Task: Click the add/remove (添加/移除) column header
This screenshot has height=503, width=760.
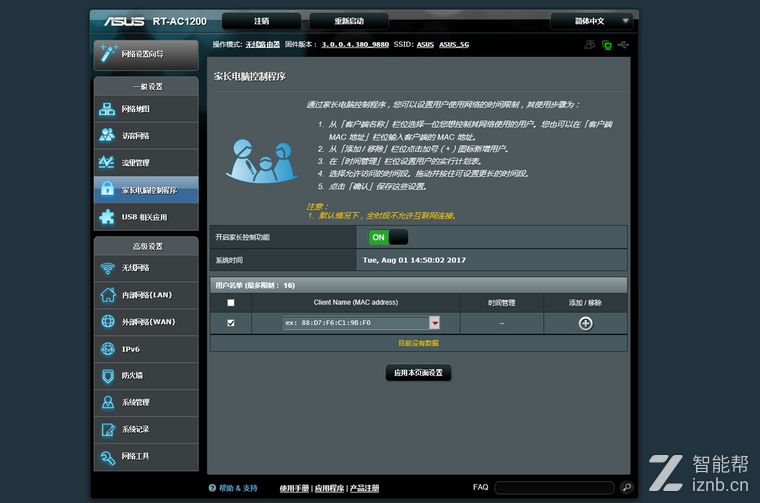Action: click(585, 303)
